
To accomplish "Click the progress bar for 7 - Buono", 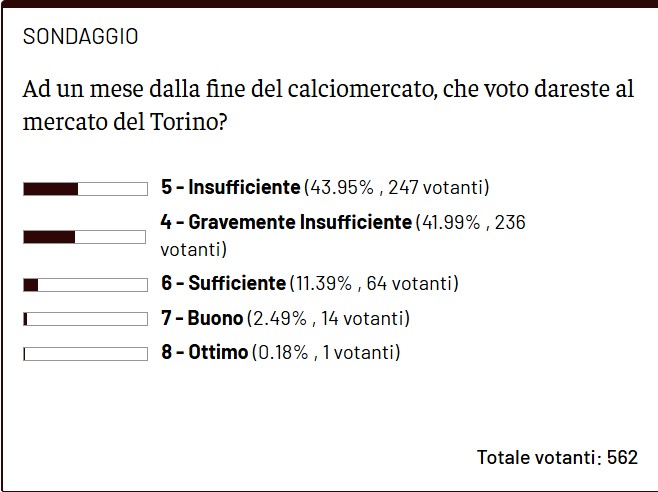I will [85, 319].
